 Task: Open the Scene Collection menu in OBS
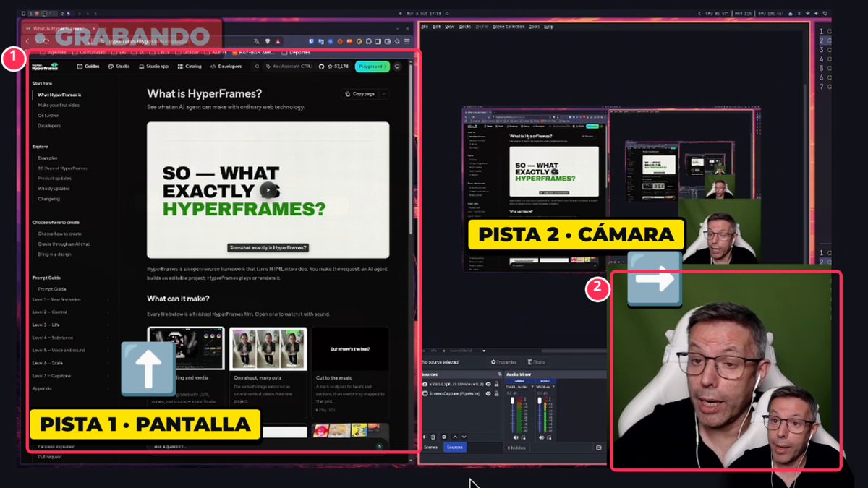coord(509,27)
